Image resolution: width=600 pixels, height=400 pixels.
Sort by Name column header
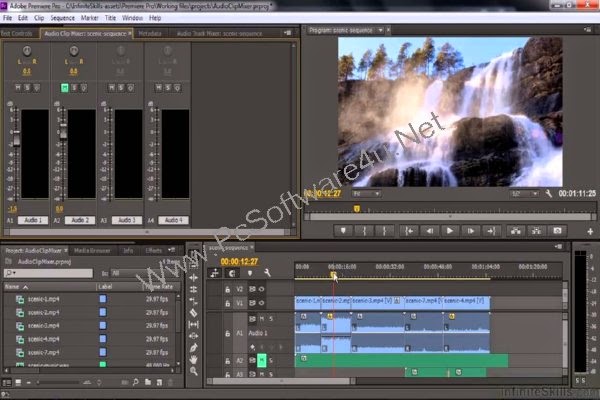click(49, 287)
